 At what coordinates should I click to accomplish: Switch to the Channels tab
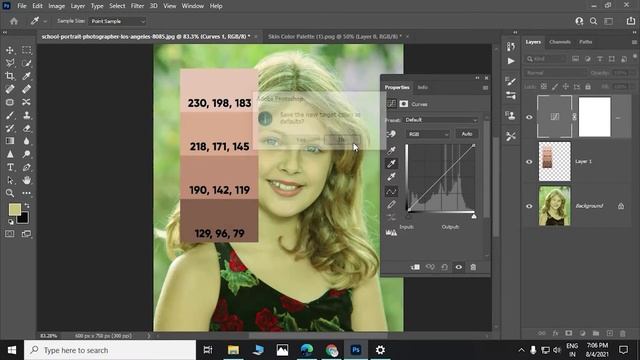pos(560,42)
